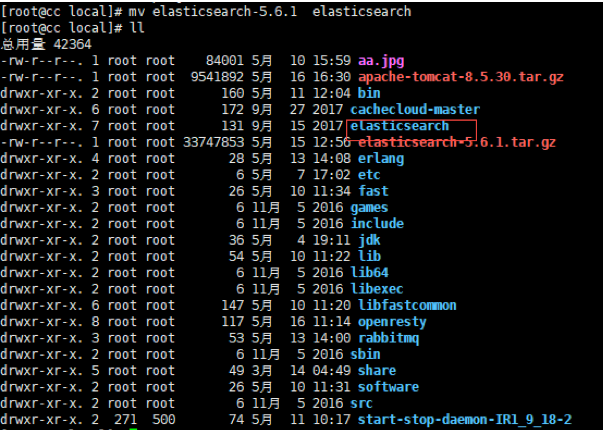Screen dimensions: 603x430
Task: Click the timestamp 16:30 of tomcat archive
Action: tap(331, 77)
